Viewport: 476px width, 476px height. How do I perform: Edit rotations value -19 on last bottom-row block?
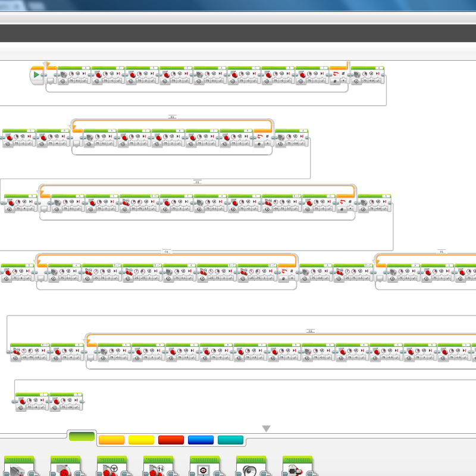pyautogui.click(x=70, y=407)
